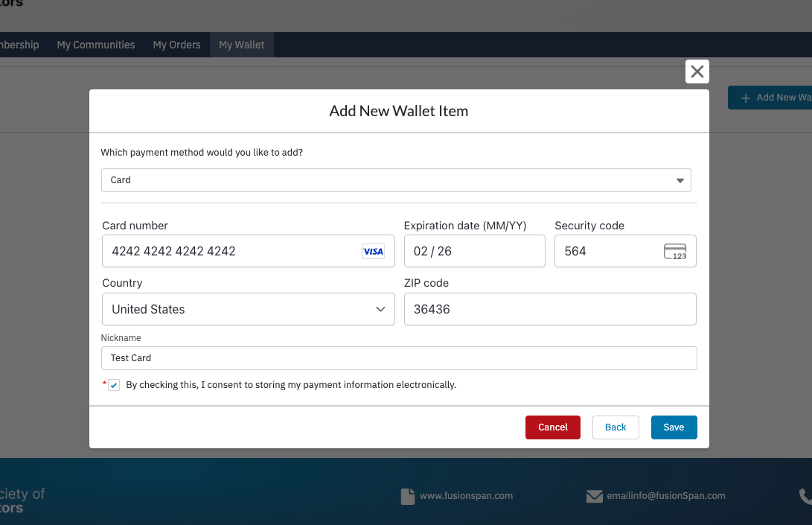The width and height of the screenshot is (812, 525).
Task: Click the Nickname label
Action: 121,338
